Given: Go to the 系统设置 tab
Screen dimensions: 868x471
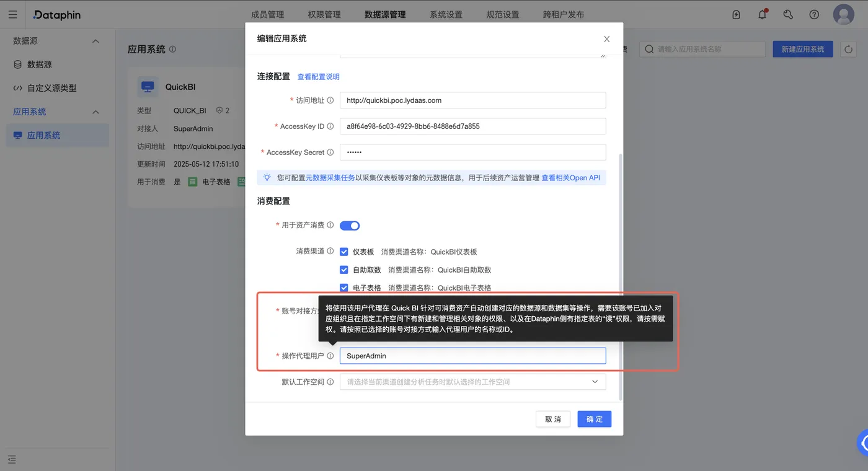Looking at the screenshot, I should click(x=446, y=14).
